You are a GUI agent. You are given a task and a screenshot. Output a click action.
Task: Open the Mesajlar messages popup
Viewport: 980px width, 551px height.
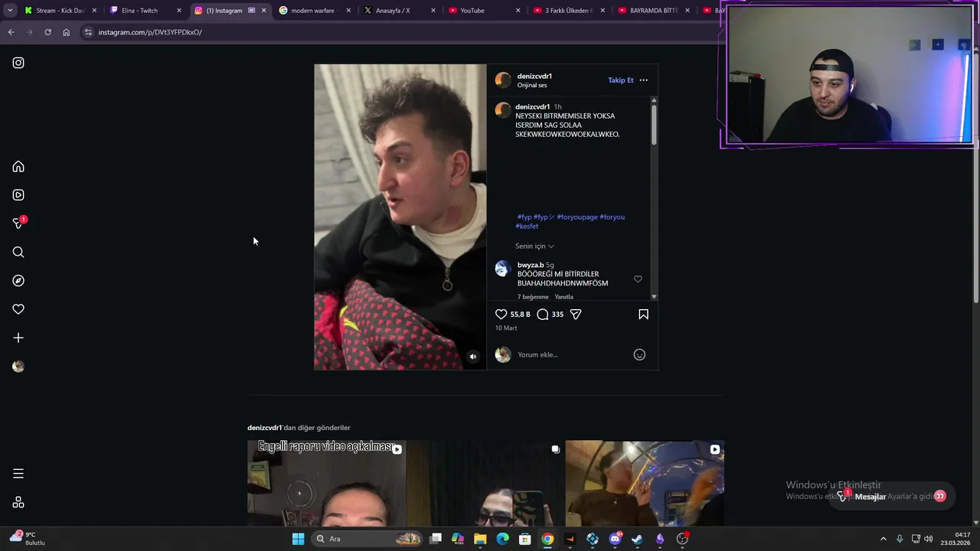(x=892, y=496)
